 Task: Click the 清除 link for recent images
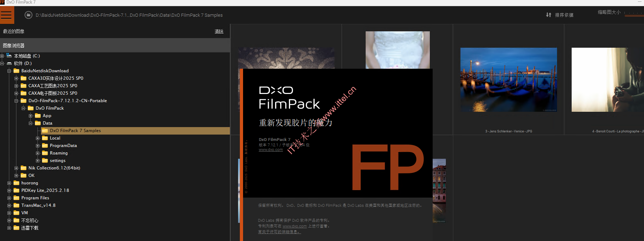coord(219,31)
